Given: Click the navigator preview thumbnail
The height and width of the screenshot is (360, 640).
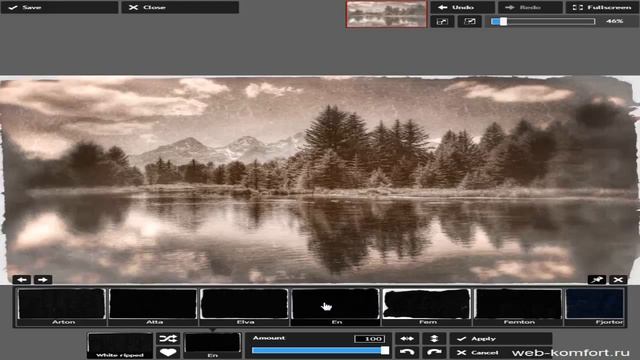Looking at the screenshot, I should [386, 14].
